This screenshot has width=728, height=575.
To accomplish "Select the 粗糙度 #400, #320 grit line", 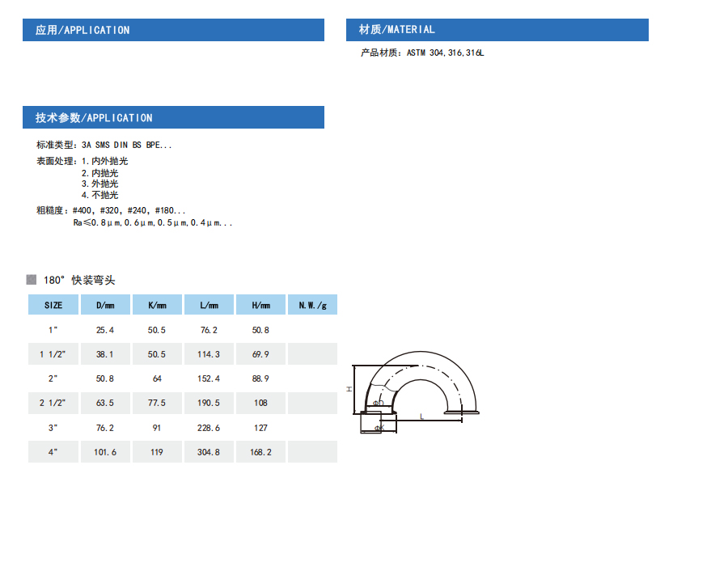I will tap(111, 210).
